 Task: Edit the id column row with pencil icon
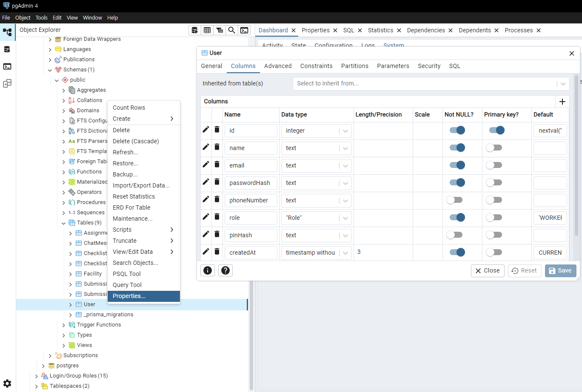coord(206,129)
